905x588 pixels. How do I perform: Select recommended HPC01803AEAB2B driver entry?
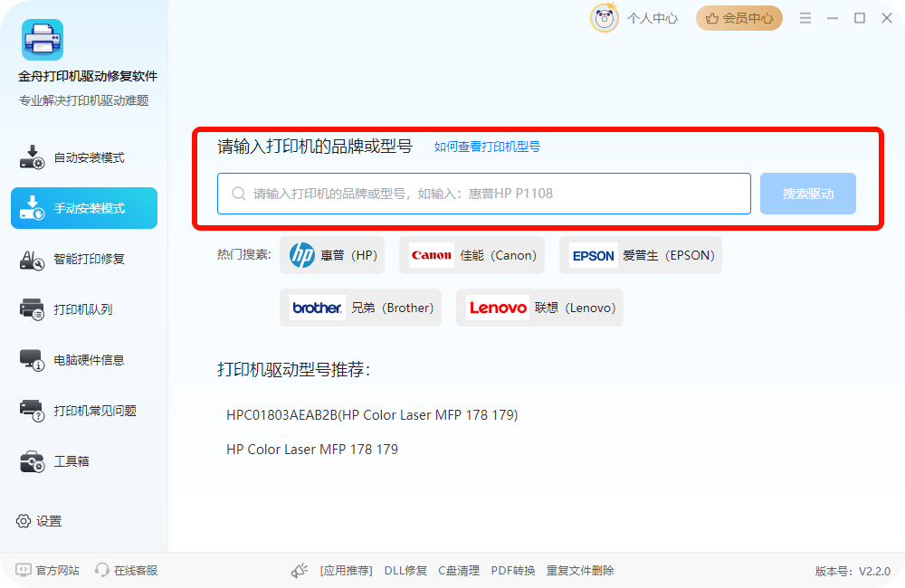372,415
